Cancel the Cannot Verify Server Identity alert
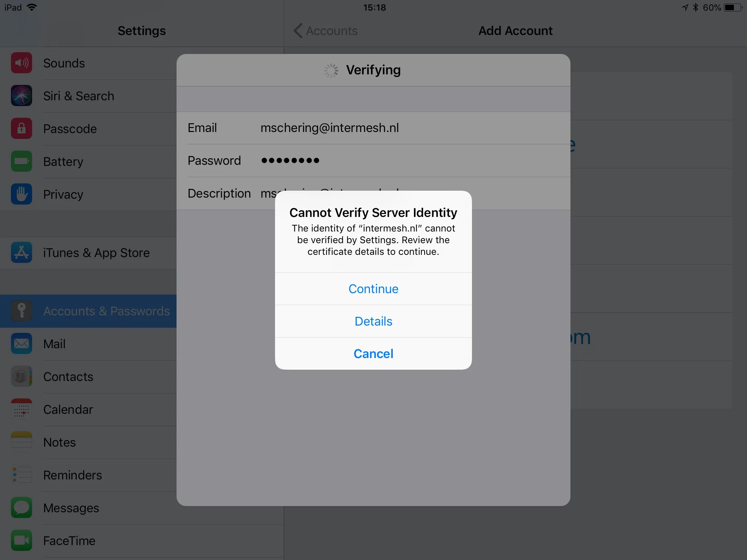747x560 pixels. (x=373, y=354)
